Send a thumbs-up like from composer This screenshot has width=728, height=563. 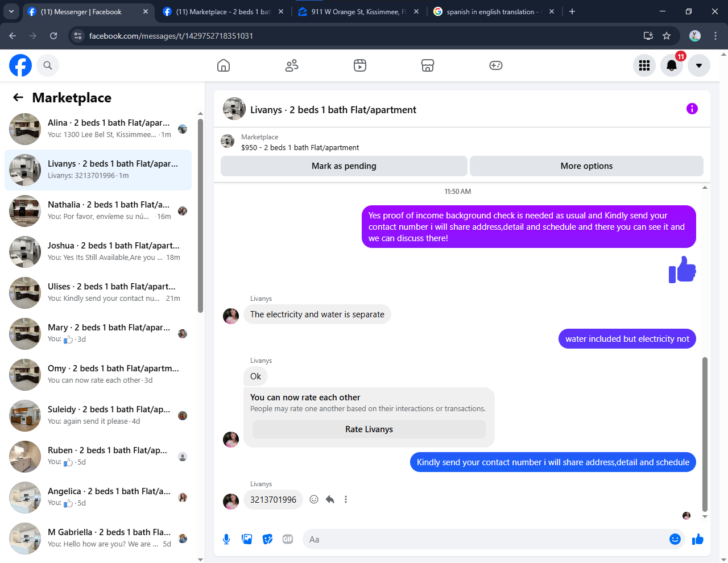(698, 539)
